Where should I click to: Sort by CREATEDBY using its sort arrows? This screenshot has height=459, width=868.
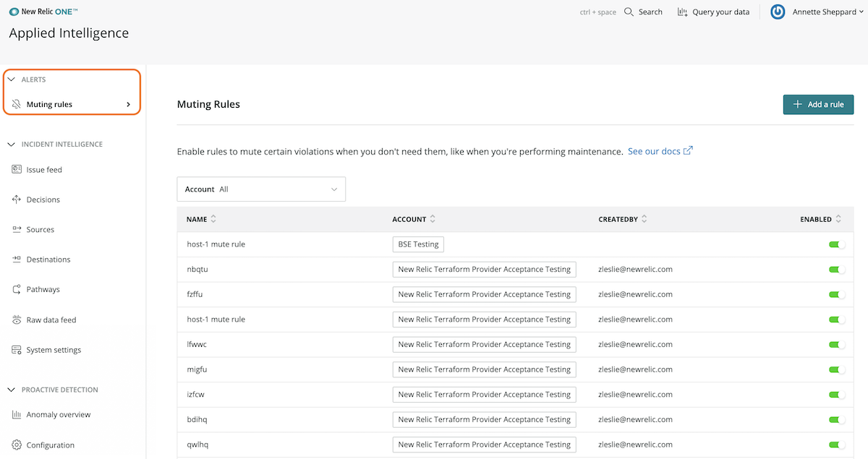click(x=644, y=219)
